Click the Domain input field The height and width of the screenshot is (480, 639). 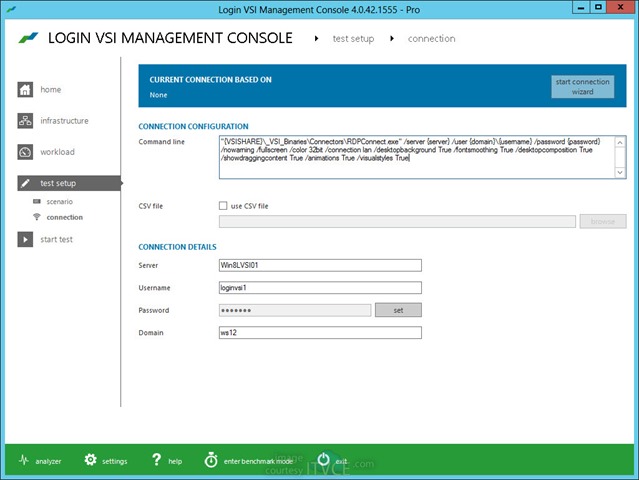click(x=320, y=332)
